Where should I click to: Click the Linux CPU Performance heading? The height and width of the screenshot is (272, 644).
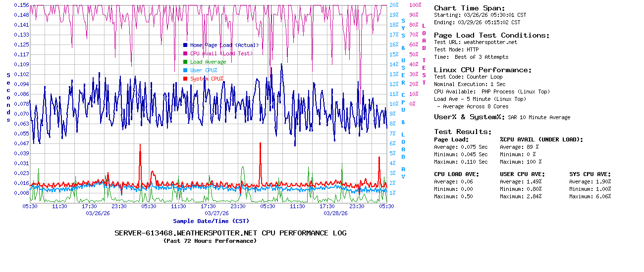483,70
